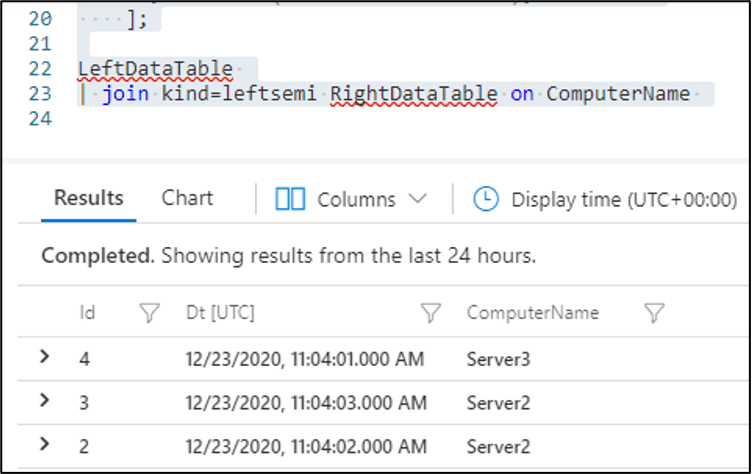Click the Display time clock icon
Screen dimensions: 752x474
[486, 199]
